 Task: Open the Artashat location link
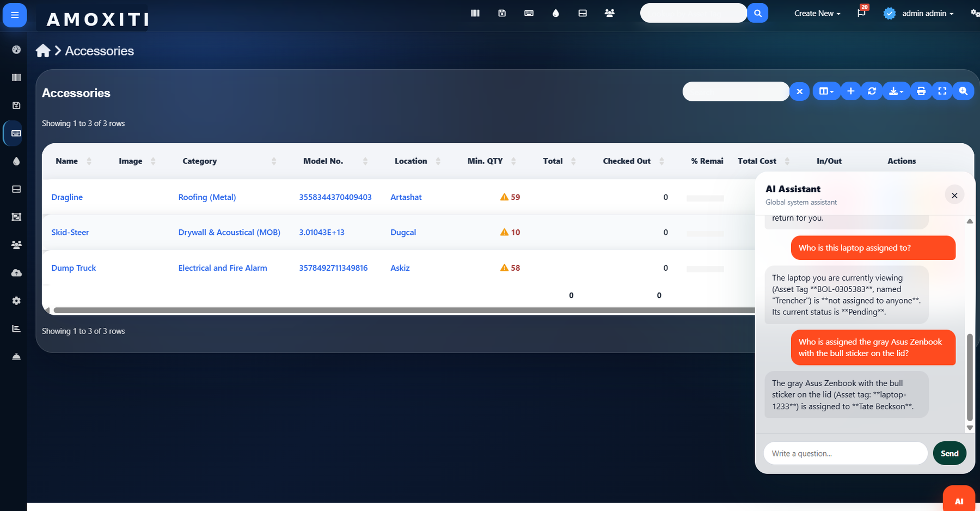406,197
